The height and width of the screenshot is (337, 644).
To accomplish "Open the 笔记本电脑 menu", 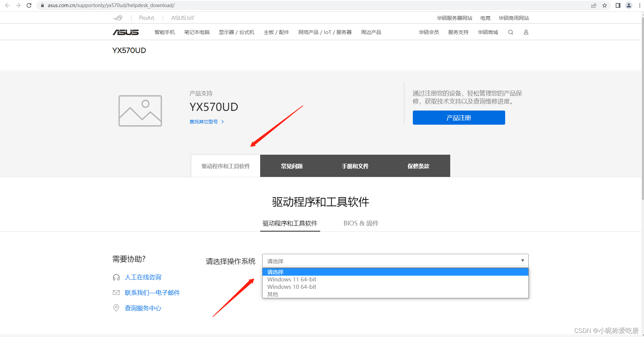I will pos(197,32).
